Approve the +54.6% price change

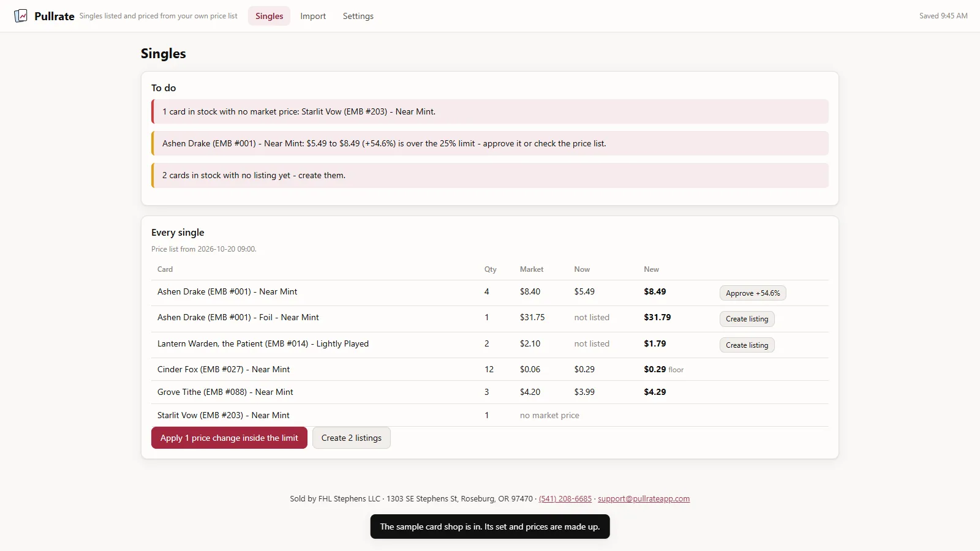(x=753, y=293)
